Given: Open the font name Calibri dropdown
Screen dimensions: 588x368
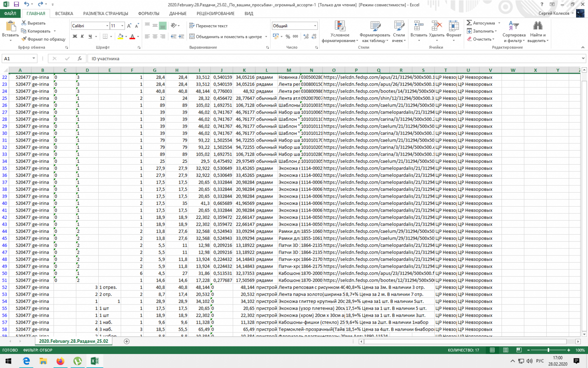Looking at the screenshot, I should point(107,26).
